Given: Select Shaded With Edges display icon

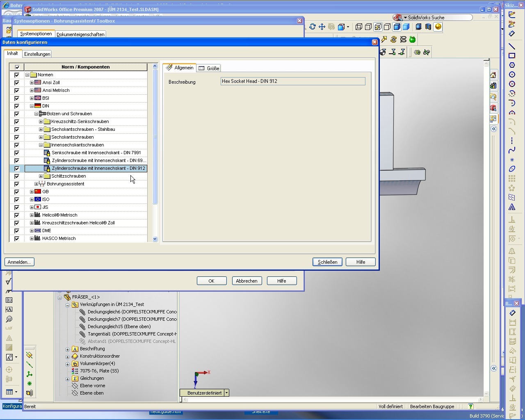Looking at the screenshot, I should (397, 27).
